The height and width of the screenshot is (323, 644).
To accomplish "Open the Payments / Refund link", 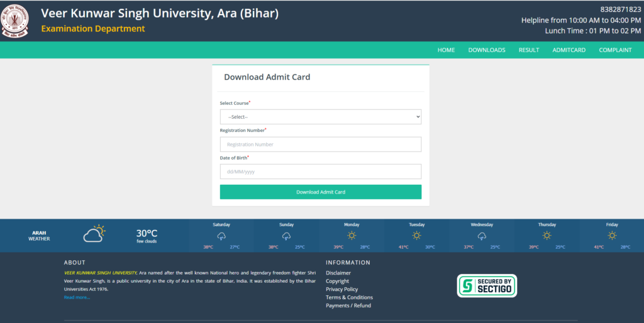I will click(x=348, y=306).
